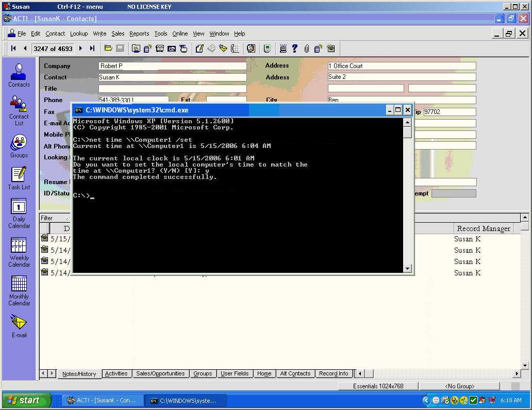Open the Essentials 1024x768 layout selector

click(378, 386)
